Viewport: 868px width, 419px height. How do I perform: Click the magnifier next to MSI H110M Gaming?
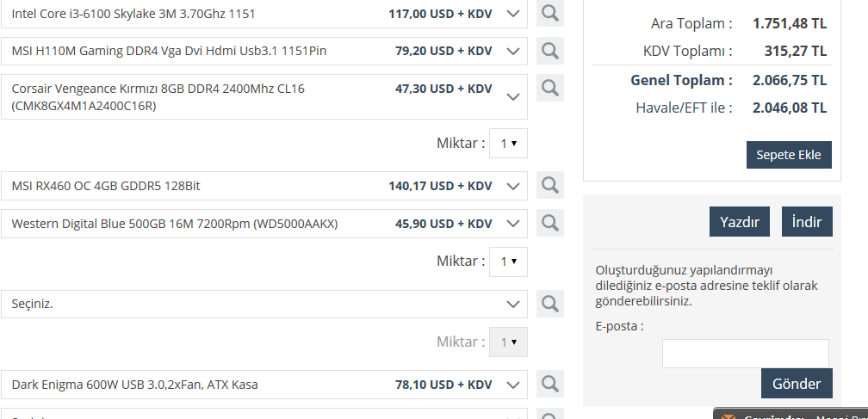click(550, 51)
